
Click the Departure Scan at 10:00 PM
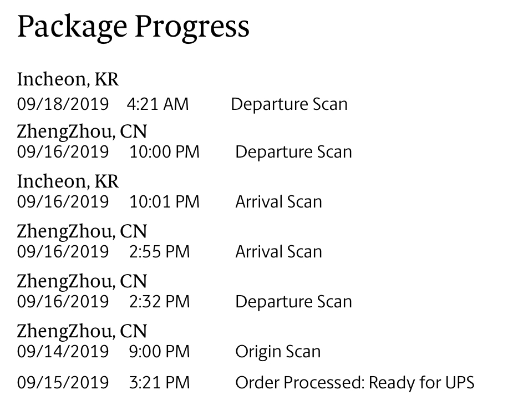coord(293,152)
